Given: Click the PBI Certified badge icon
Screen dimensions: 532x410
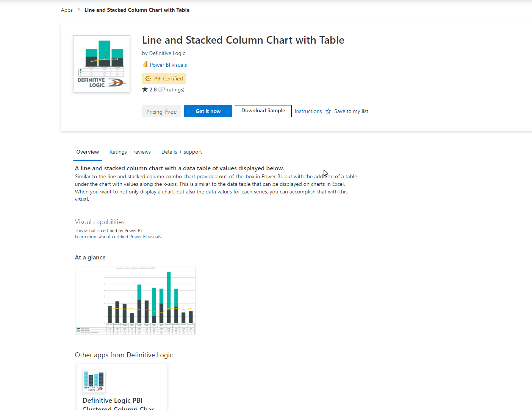Looking at the screenshot, I should click(148, 79).
